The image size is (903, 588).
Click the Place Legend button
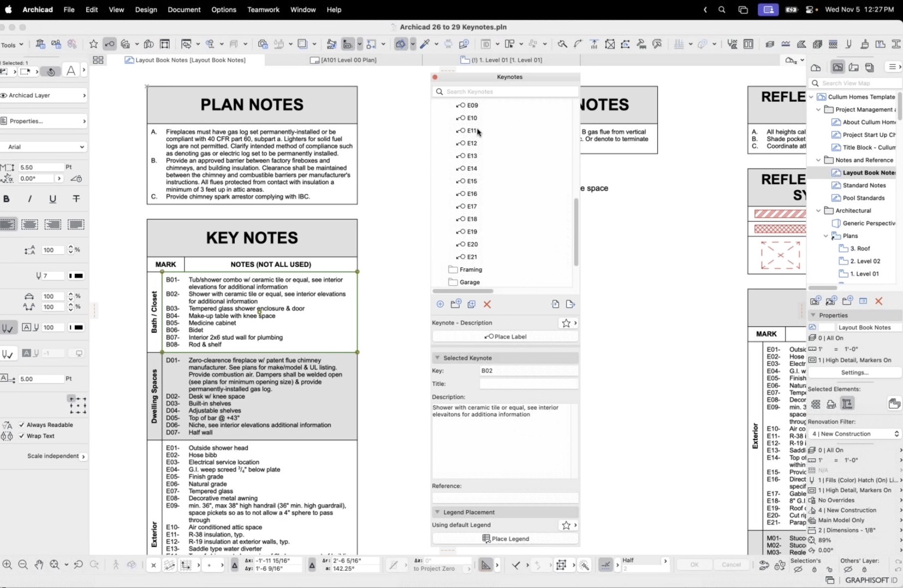[x=505, y=539]
